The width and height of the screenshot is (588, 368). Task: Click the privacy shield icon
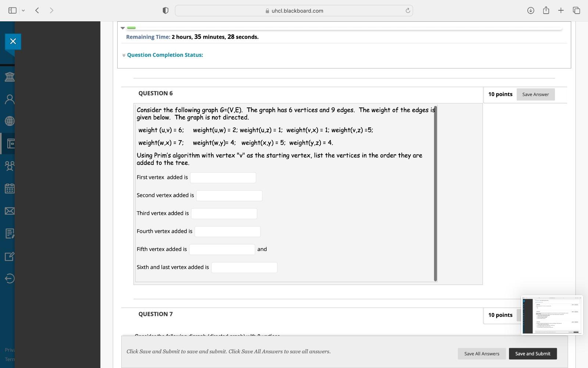[165, 11]
